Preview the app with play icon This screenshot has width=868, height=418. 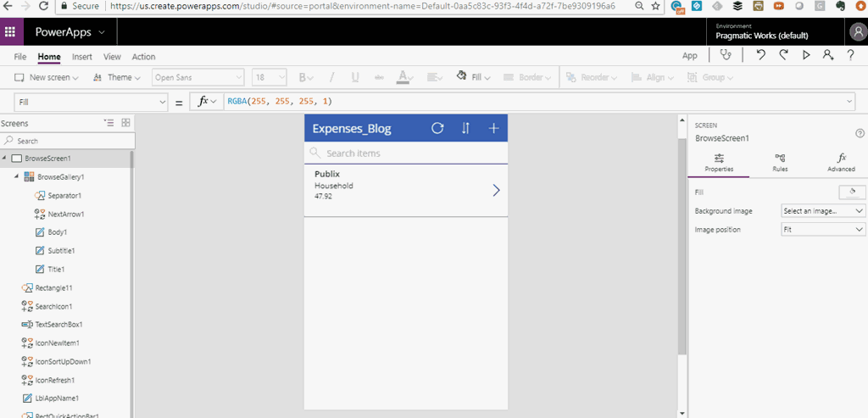point(806,56)
